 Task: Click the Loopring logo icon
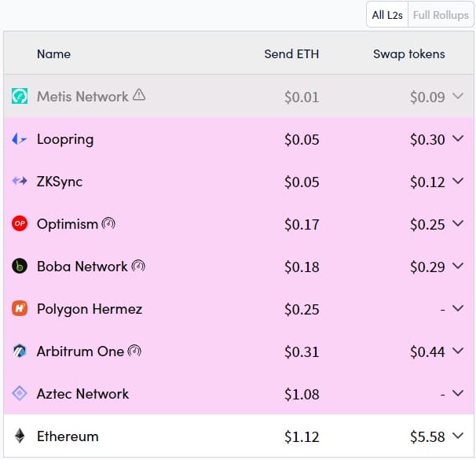pyautogui.click(x=20, y=139)
